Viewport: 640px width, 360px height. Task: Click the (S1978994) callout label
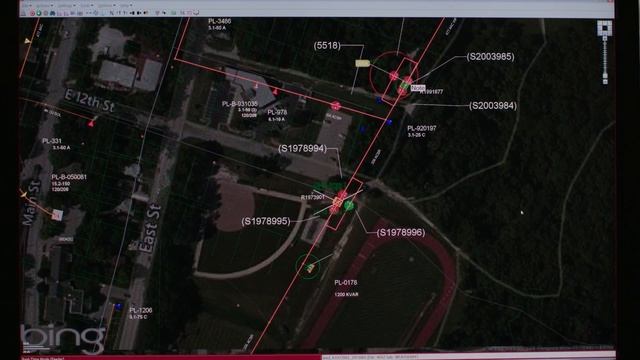[x=302, y=149]
